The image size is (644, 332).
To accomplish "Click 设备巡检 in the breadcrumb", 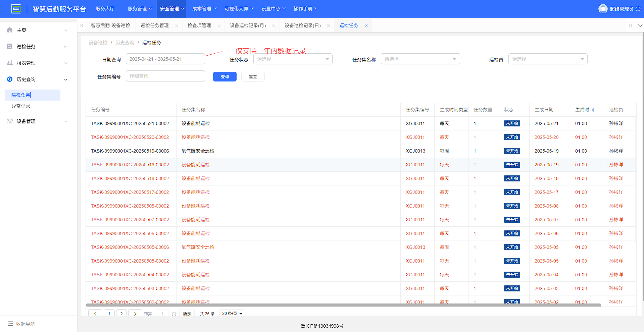I will pyautogui.click(x=98, y=43).
